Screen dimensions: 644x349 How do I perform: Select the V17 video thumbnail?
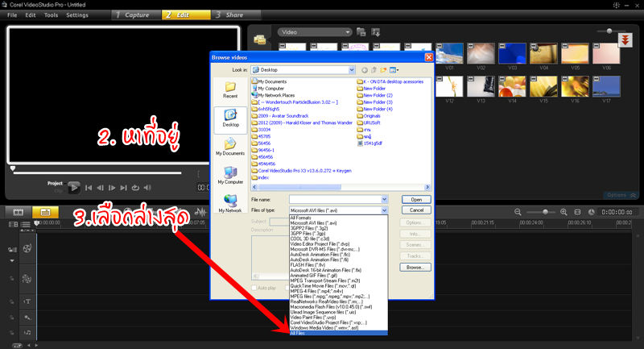tap(606, 86)
